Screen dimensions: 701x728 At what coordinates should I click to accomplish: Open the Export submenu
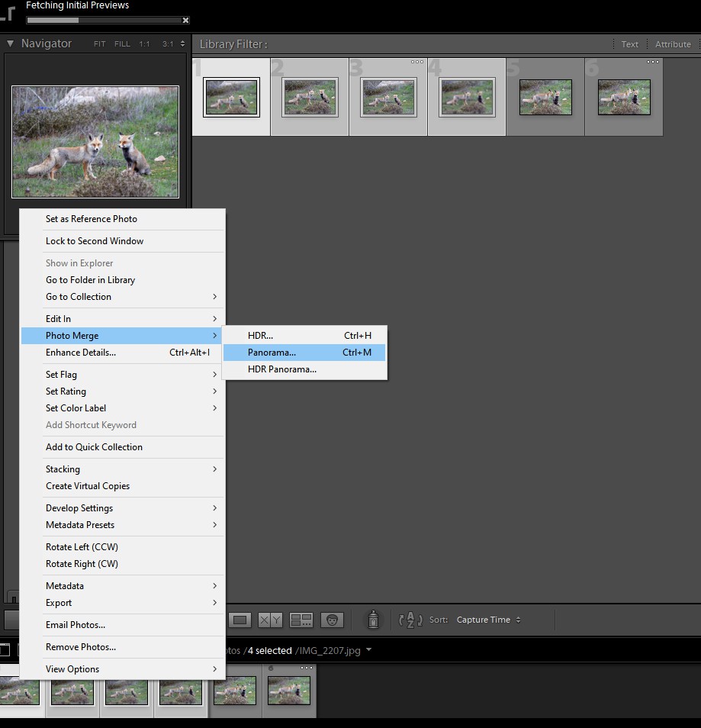124,603
